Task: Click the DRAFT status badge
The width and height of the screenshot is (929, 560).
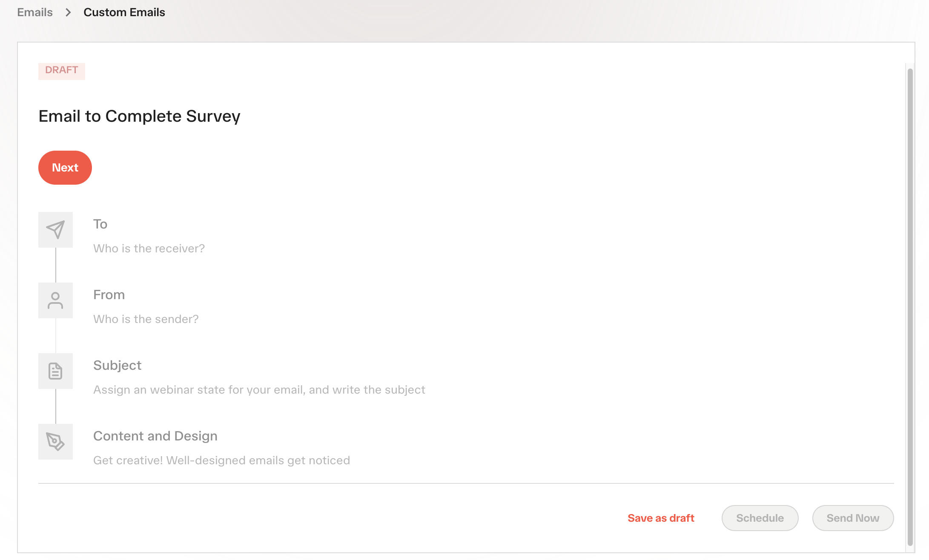Action: tap(62, 70)
